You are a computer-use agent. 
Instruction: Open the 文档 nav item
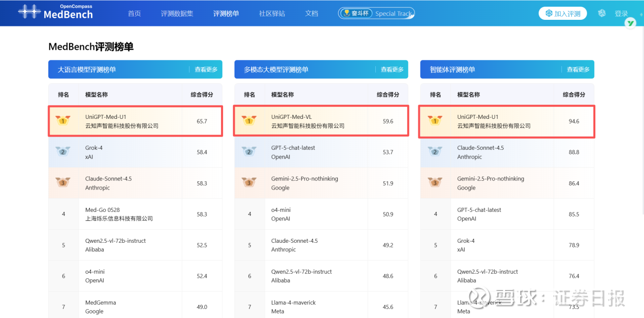(x=312, y=14)
